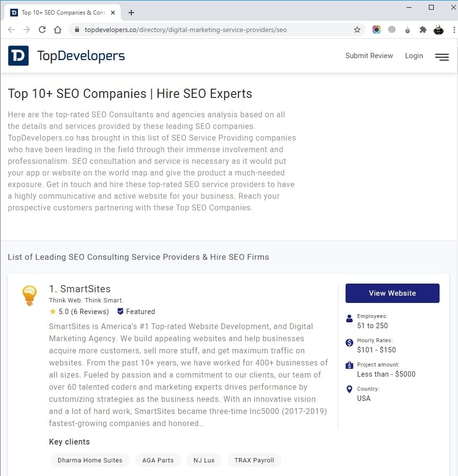This screenshot has width=458, height=476.
Task: Click the Featured shield badge icon
Action: click(121, 311)
